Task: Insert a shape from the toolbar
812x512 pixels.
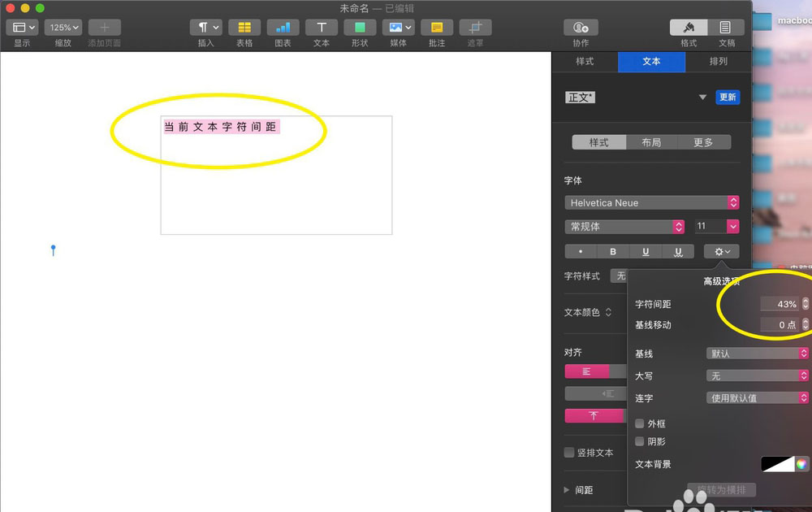Action: pos(360,28)
